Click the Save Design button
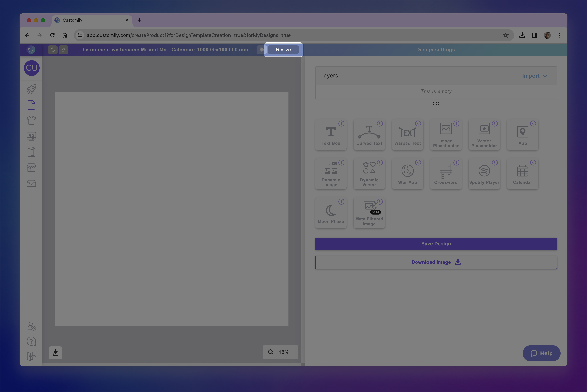Screen dimensions: 587x392 tap(436, 243)
